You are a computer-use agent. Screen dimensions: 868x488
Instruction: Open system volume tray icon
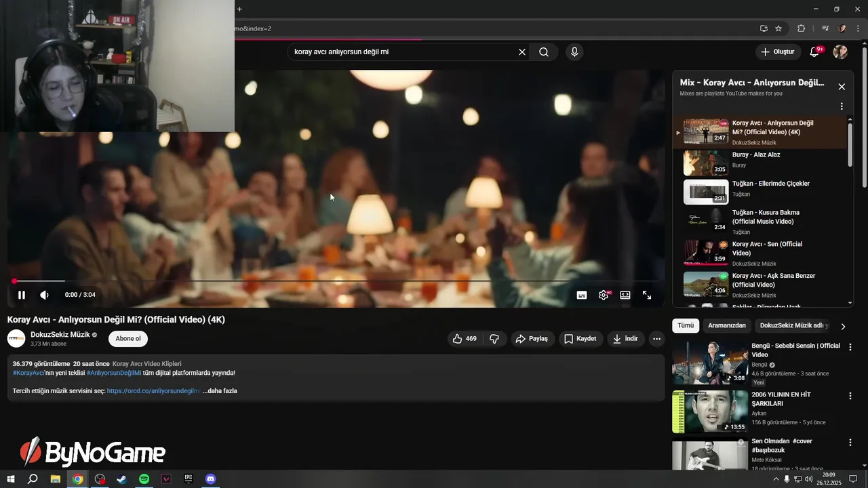pyautogui.click(x=808, y=479)
